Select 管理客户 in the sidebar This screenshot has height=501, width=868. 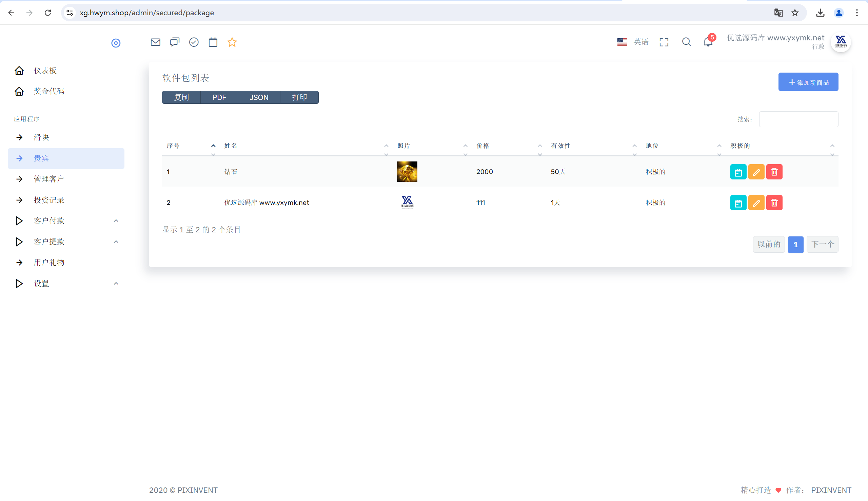(66, 179)
